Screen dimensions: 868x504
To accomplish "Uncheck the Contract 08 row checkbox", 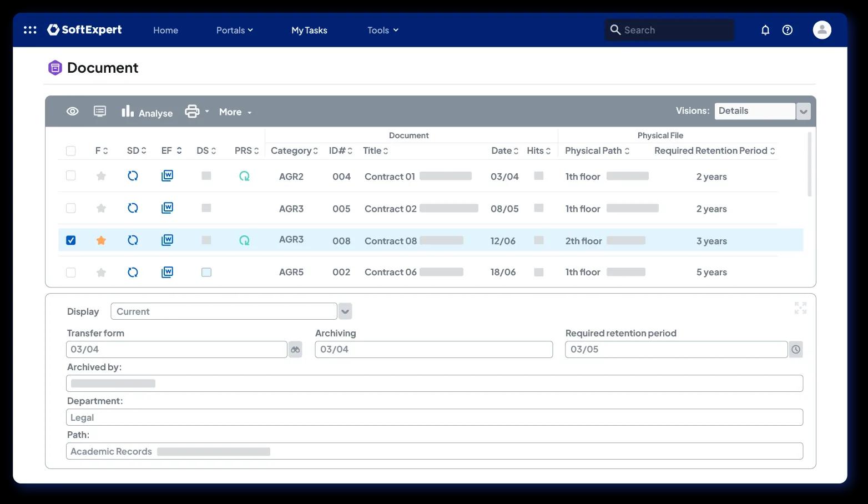I will click(x=70, y=240).
